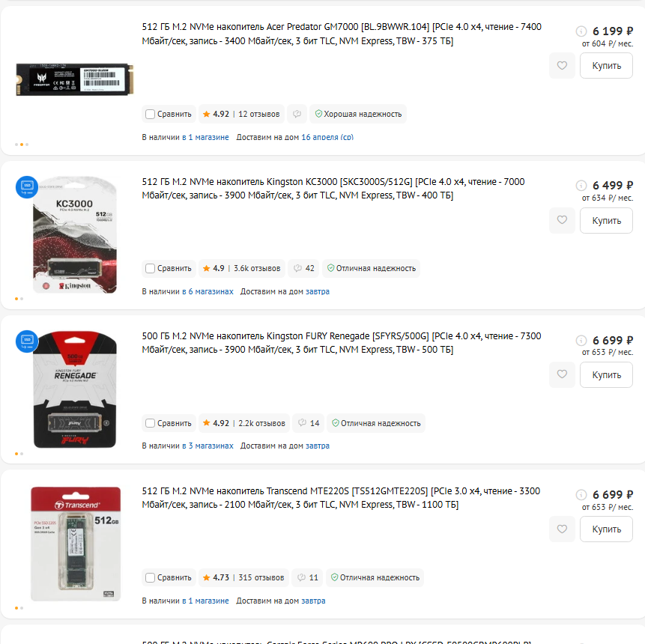Open comments icon showing 11 on Transcend

click(307, 577)
